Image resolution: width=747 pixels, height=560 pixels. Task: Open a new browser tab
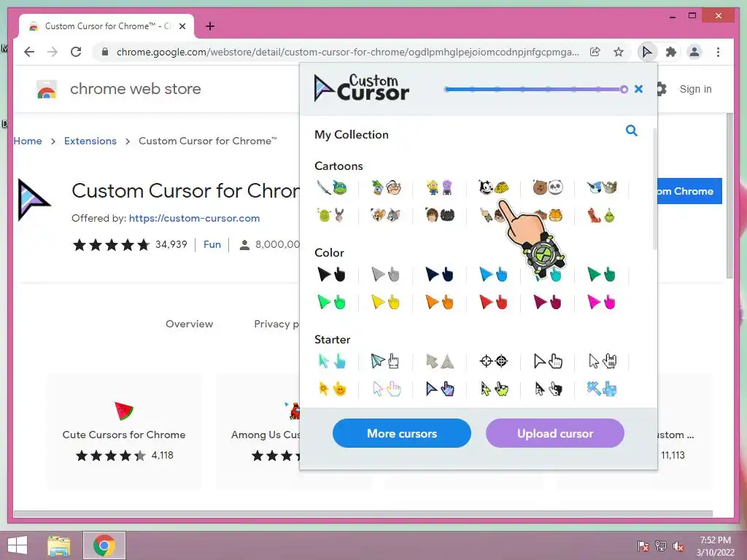tap(210, 26)
